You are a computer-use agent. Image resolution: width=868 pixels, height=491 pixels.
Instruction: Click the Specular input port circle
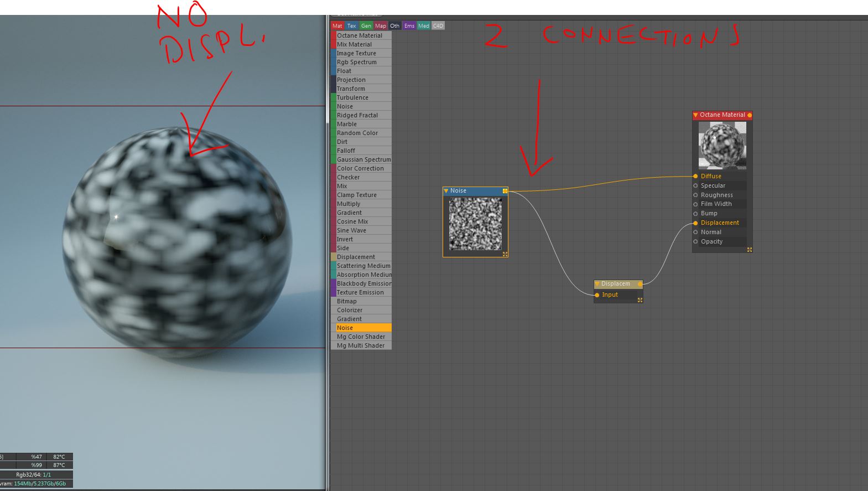pyautogui.click(x=695, y=185)
